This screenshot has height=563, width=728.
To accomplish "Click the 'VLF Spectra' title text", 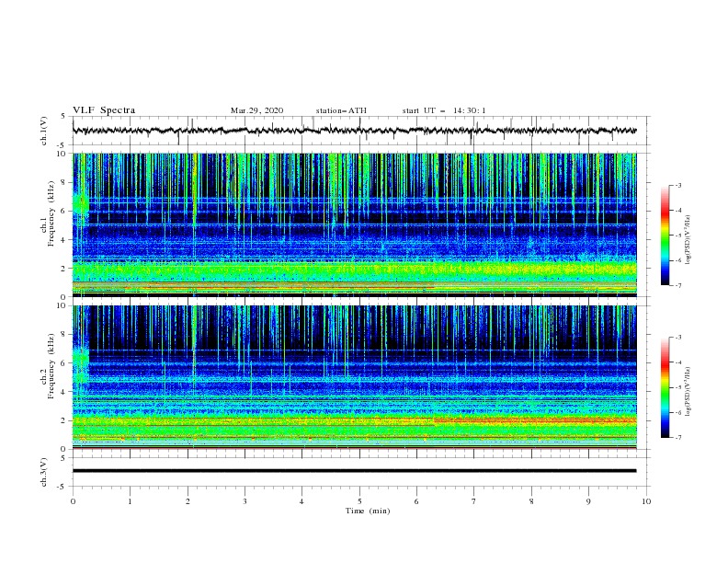I will [104, 110].
